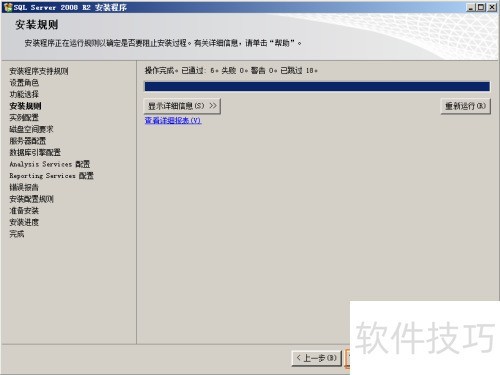The height and width of the screenshot is (375, 500).
Task: Select 完成 step in sidebar
Action: tap(17, 234)
